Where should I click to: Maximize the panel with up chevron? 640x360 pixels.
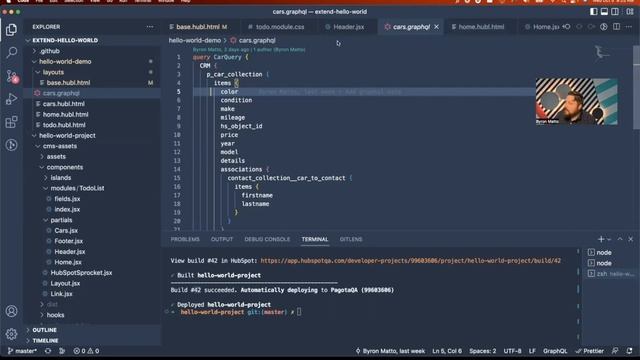(x=620, y=239)
